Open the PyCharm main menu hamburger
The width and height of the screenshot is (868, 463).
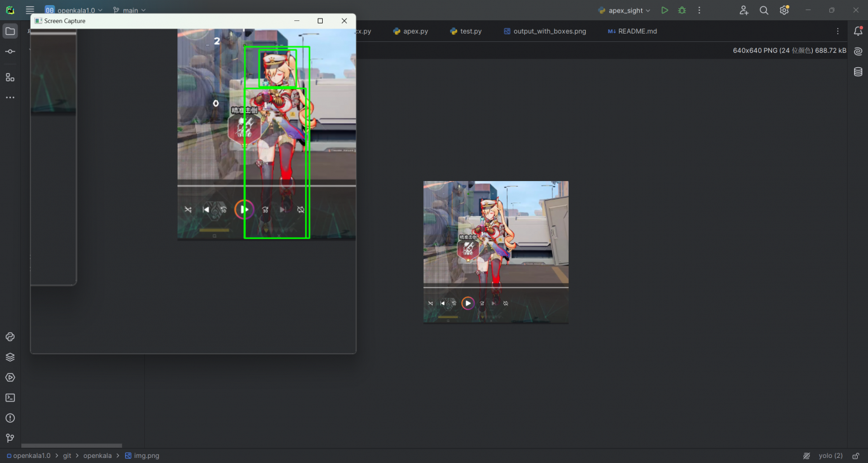coord(30,10)
